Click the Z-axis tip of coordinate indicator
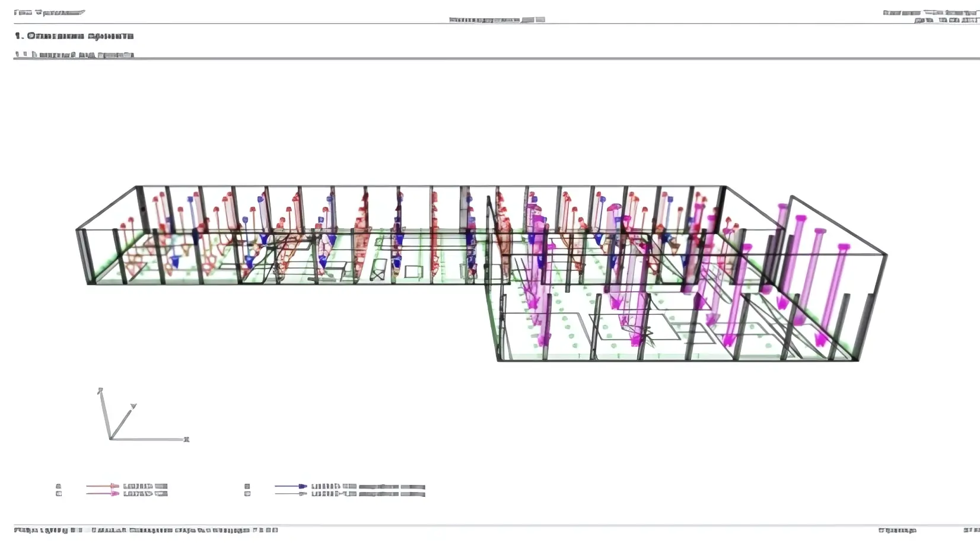 coord(100,391)
